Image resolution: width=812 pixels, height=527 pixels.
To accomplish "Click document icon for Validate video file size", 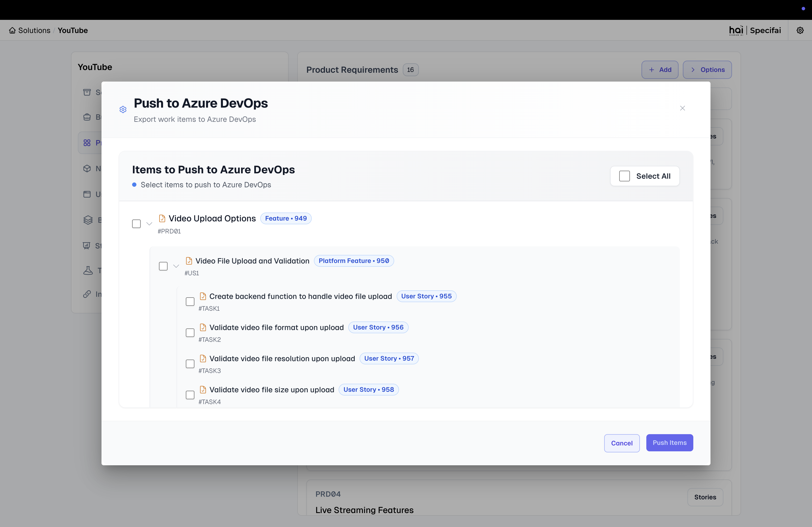I will coord(203,390).
